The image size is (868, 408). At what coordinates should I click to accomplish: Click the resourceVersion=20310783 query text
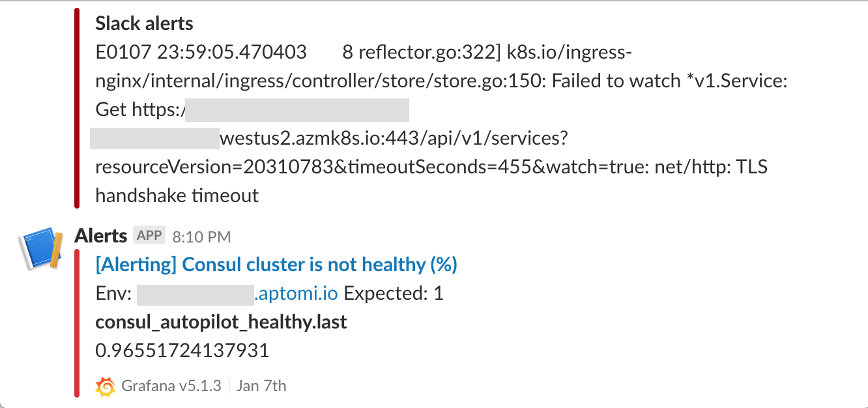coord(215,167)
